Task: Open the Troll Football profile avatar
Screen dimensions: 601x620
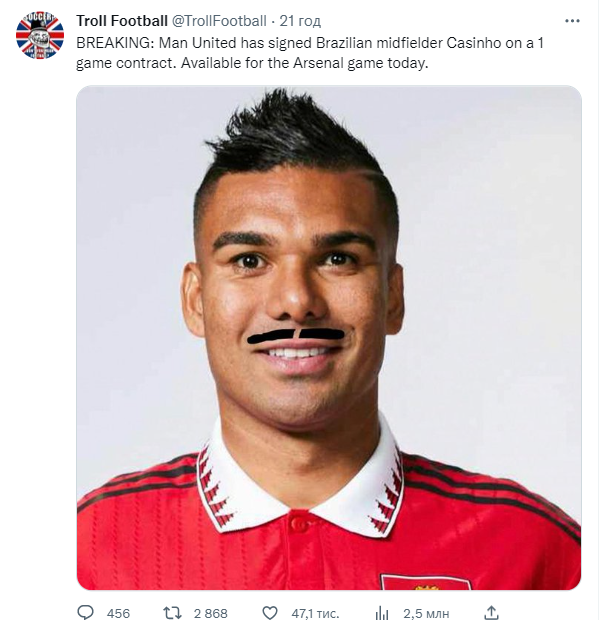Action: click(40, 35)
